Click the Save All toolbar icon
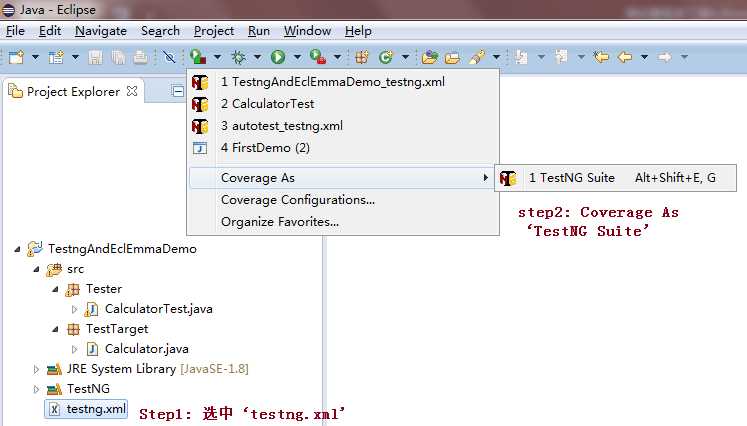The height and width of the screenshot is (426, 747). (118, 57)
